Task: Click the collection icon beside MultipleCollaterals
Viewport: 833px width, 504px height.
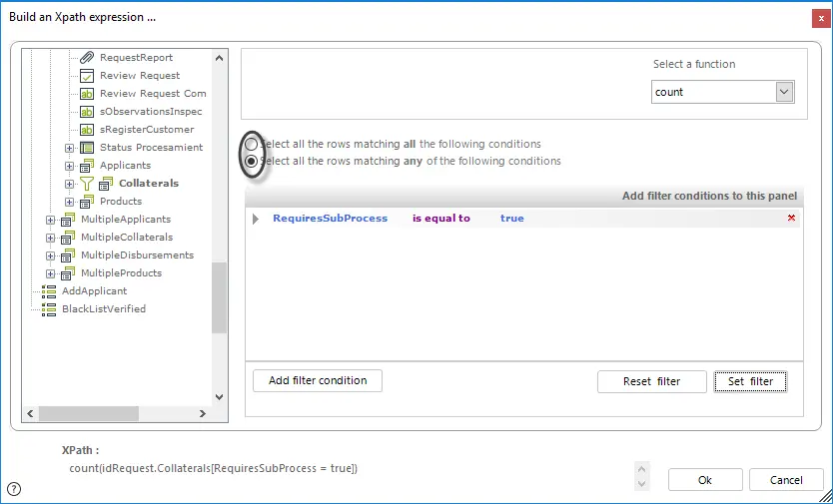Action: (x=68, y=238)
